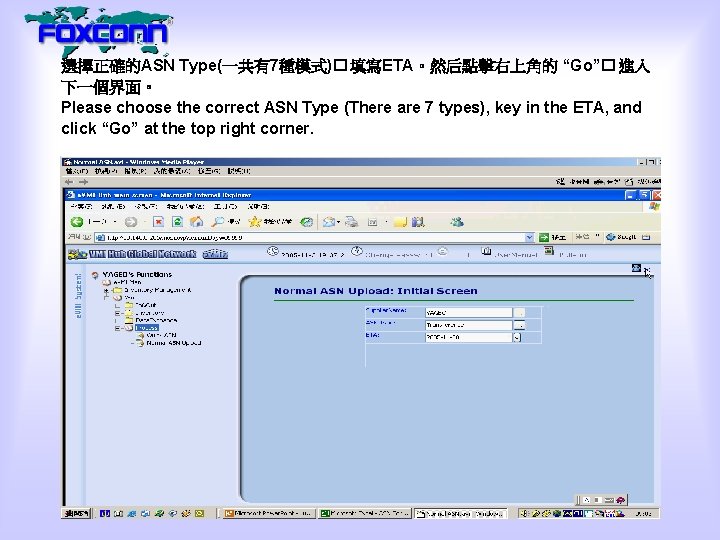Click the Refresh icon in IE toolbar
The image size is (720, 540).
point(177,222)
